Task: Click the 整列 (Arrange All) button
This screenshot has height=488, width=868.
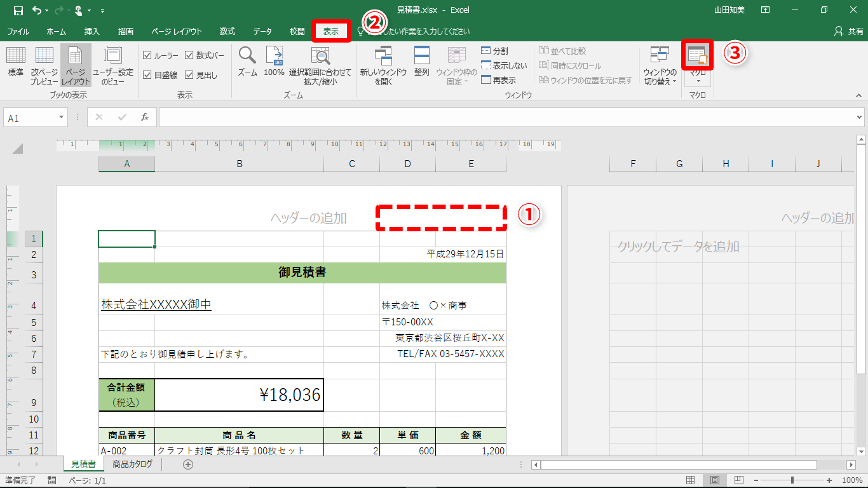Action: click(x=422, y=62)
